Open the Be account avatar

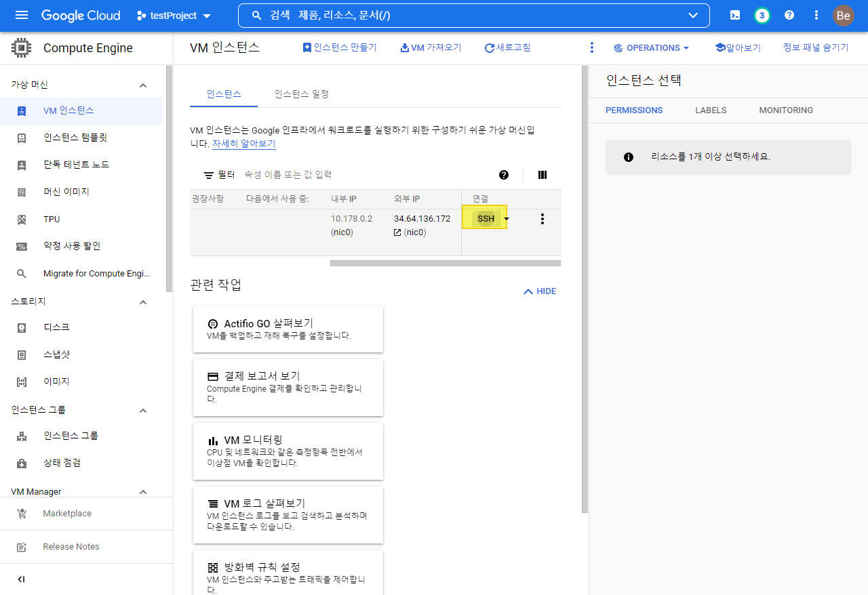tap(844, 16)
